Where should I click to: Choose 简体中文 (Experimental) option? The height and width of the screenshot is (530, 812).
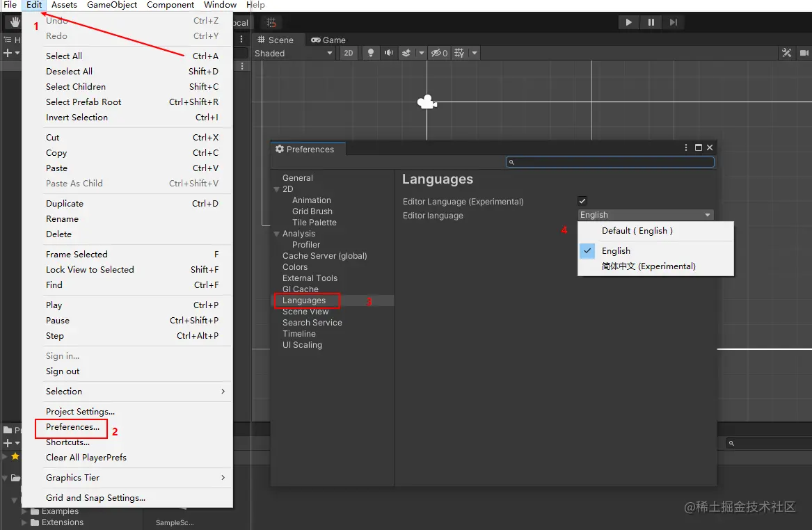655,266
